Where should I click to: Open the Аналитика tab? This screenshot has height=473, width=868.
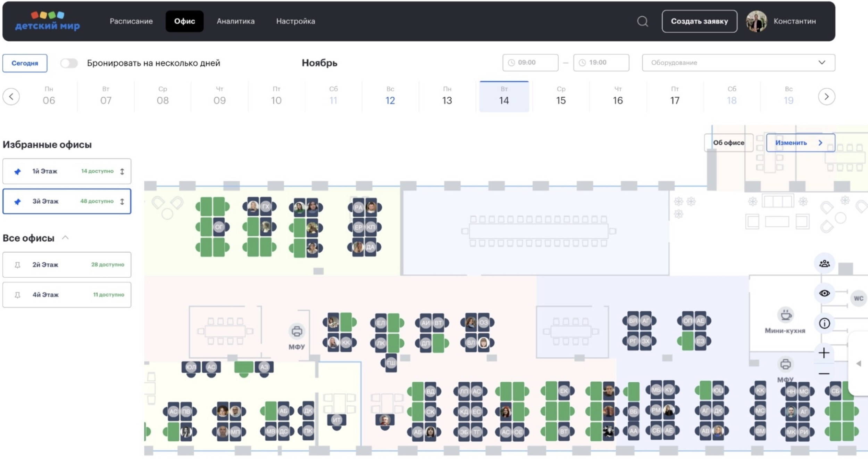pos(235,21)
